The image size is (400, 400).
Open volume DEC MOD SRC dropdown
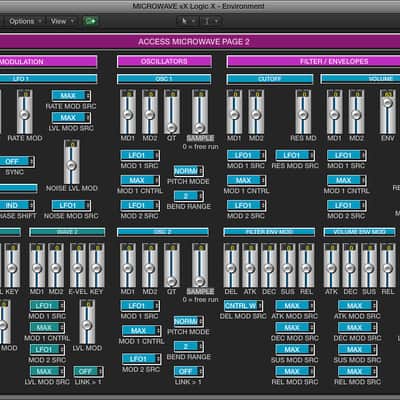358,328
